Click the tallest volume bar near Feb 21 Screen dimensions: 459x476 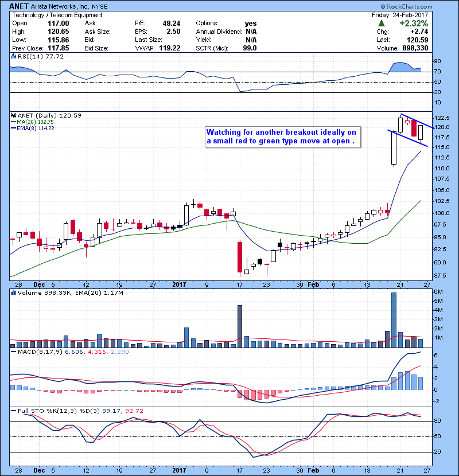(x=394, y=320)
